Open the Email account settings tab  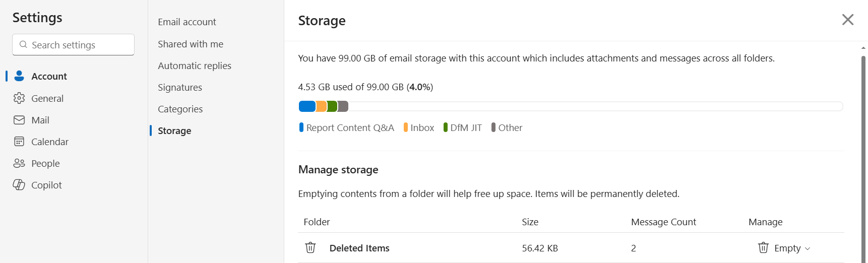[x=187, y=22]
